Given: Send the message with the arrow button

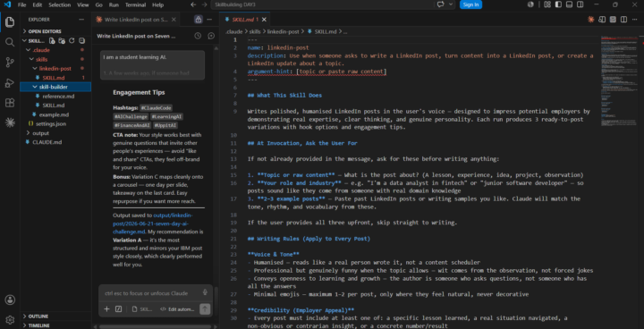Looking at the screenshot, I should point(205,309).
